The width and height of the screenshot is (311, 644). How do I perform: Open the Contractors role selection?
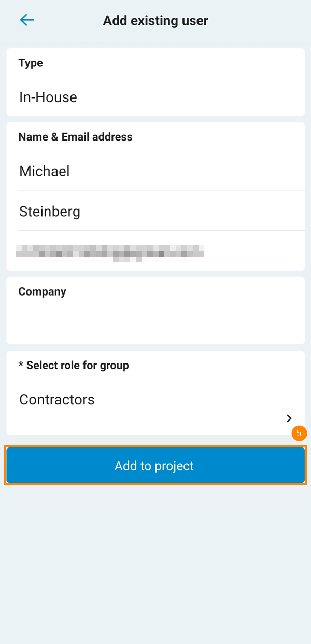click(57, 400)
